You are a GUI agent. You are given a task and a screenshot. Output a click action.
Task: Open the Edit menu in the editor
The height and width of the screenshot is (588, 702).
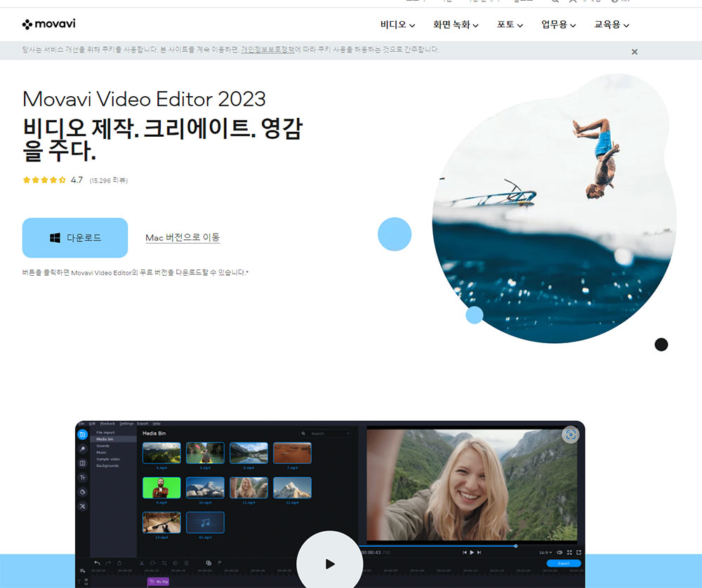pyautogui.click(x=92, y=423)
